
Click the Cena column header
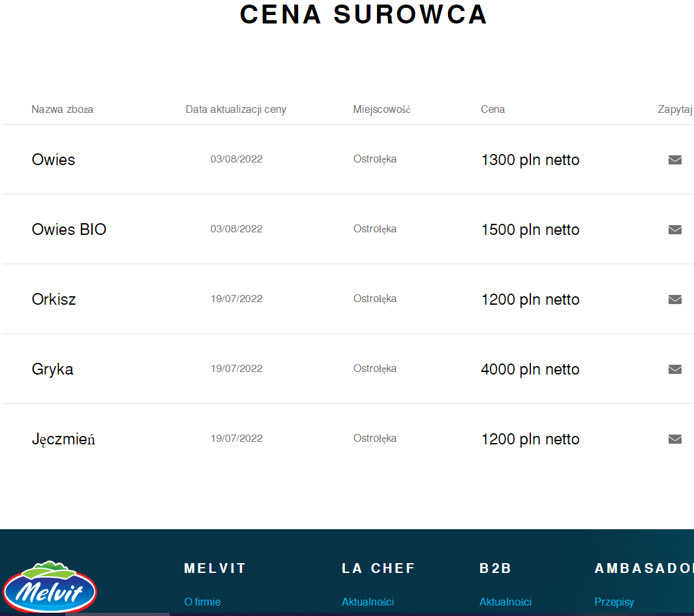(492, 110)
